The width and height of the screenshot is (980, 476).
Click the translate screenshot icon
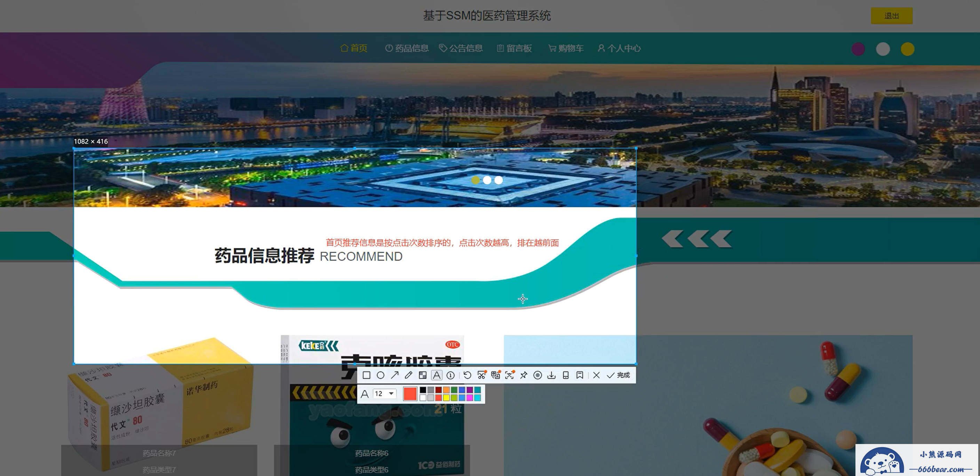(495, 375)
